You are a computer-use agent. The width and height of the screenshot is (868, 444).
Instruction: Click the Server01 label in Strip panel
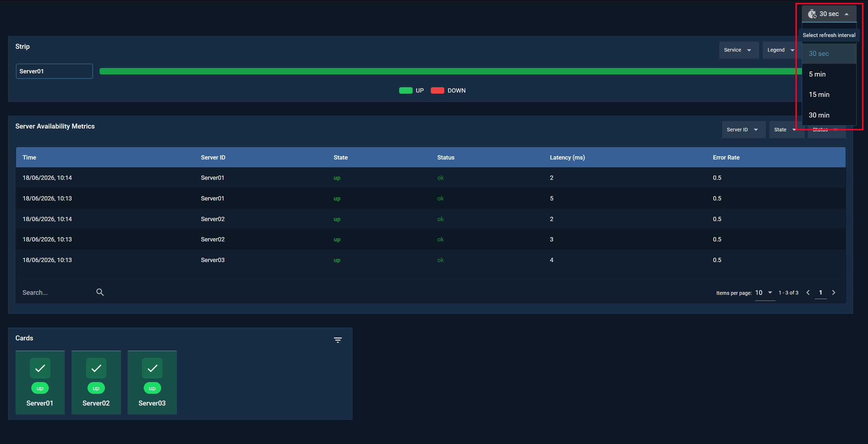pyautogui.click(x=54, y=71)
